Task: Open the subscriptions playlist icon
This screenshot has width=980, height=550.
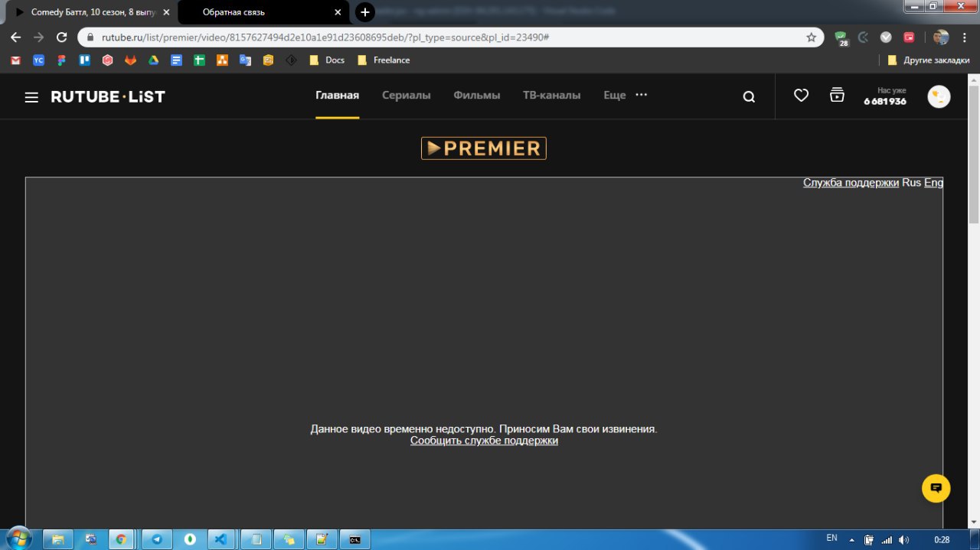Action: point(837,95)
